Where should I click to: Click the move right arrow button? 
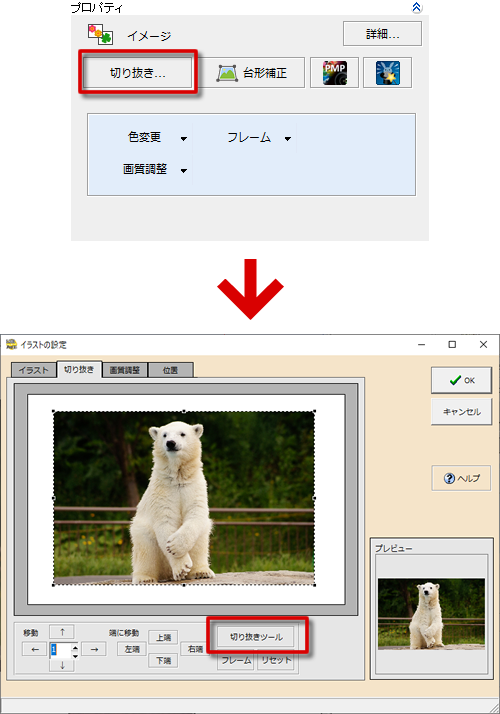tap(94, 649)
